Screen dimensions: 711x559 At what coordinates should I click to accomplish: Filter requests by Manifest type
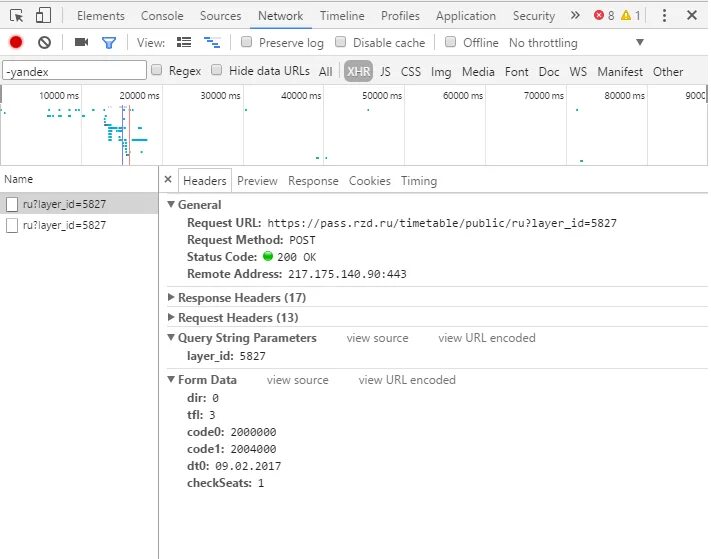point(620,72)
